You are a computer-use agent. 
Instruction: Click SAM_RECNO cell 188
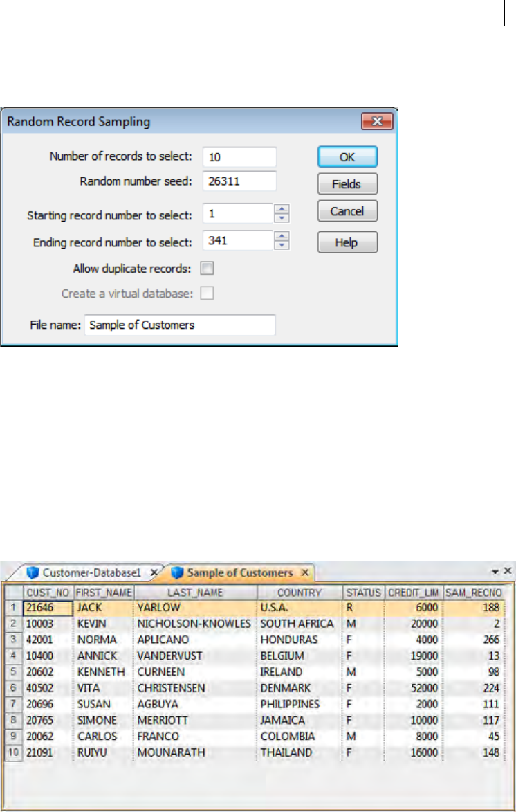(474, 608)
